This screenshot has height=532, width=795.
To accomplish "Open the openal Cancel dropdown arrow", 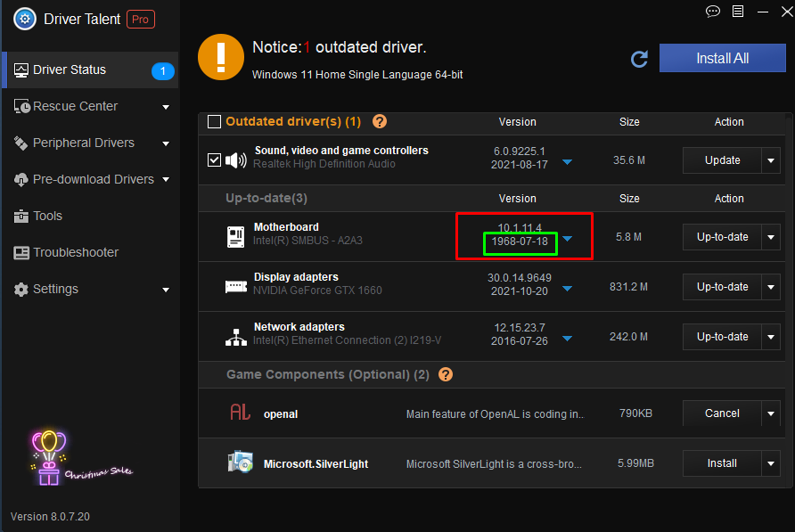I will click(x=771, y=413).
